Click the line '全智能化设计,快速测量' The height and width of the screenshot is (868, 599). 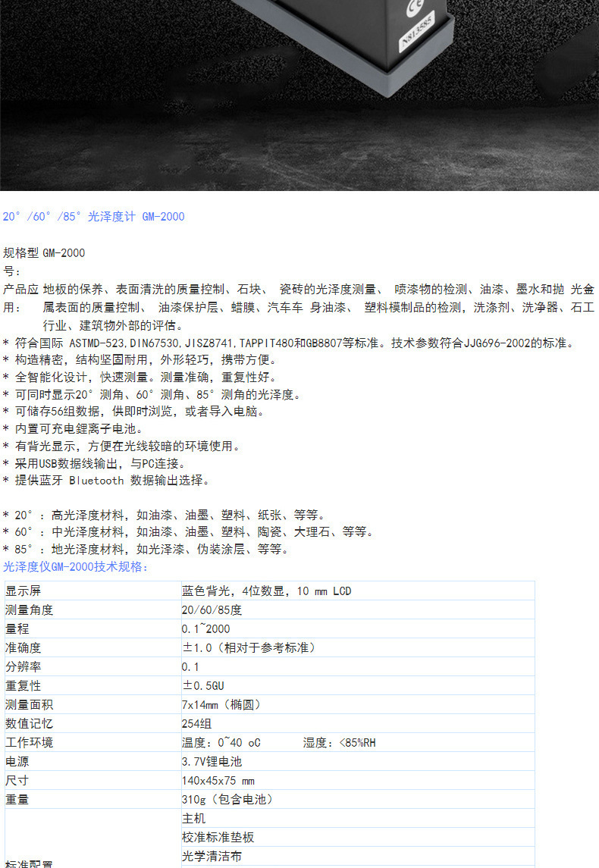139,377
